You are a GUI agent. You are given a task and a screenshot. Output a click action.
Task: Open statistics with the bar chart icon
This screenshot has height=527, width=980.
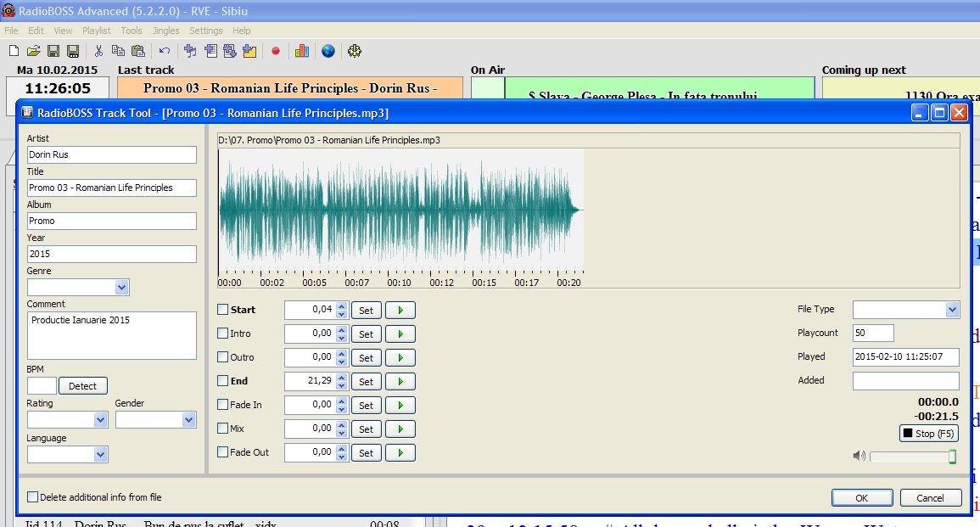tap(302, 51)
